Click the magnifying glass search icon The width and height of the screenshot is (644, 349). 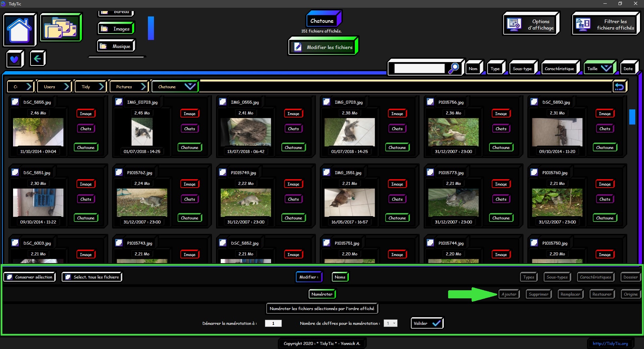pyautogui.click(x=454, y=68)
